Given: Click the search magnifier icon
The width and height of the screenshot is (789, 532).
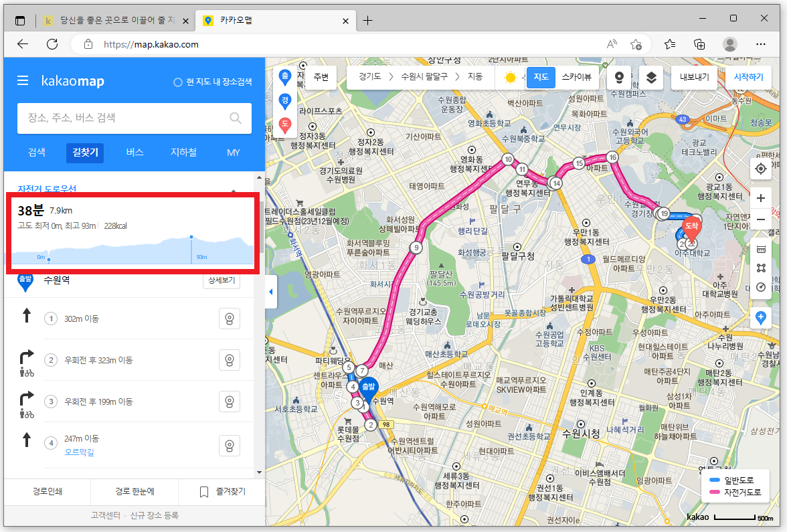Looking at the screenshot, I should pos(235,118).
